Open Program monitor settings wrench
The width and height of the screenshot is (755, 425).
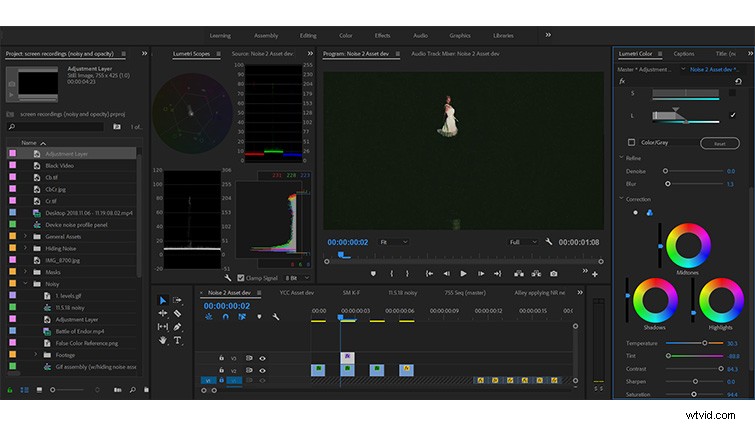point(548,242)
